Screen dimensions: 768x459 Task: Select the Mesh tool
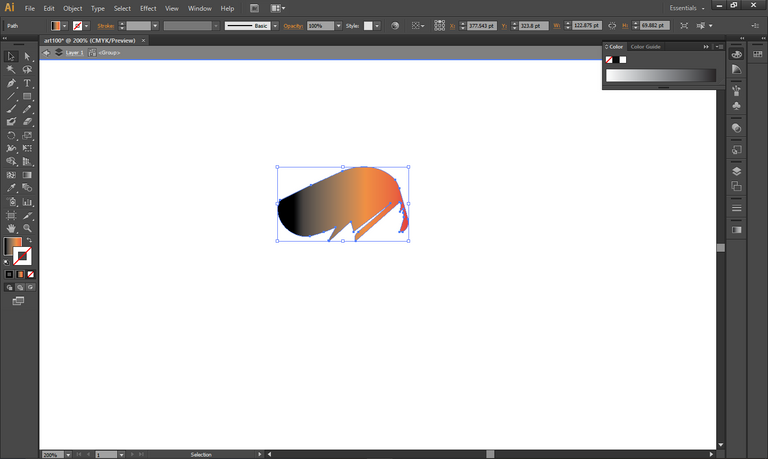(11, 175)
